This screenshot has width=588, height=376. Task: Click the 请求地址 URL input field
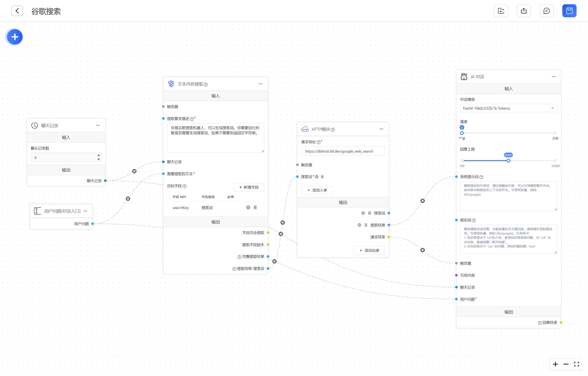click(x=343, y=151)
